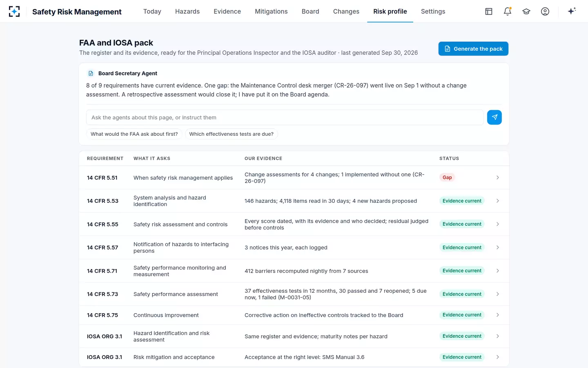Viewport: 588px width, 368px height.
Task: Click the Safety Risk Management title
Action: point(77,12)
